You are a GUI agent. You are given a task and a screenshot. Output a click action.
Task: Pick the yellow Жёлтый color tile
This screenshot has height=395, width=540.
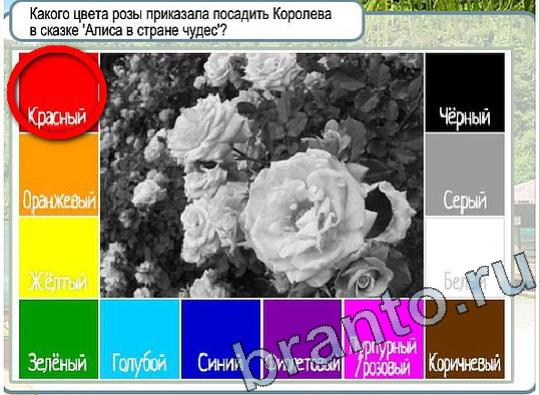pyautogui.click(x=59, y=257)
